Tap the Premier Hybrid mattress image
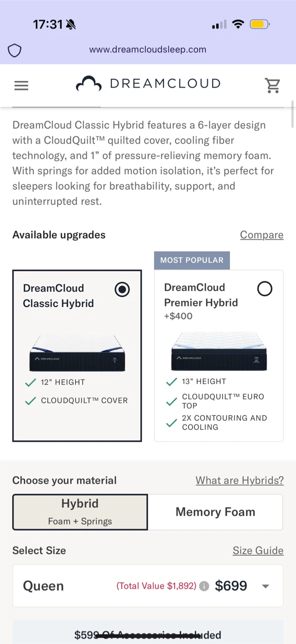The image size is (296, 644). (219, 352)
